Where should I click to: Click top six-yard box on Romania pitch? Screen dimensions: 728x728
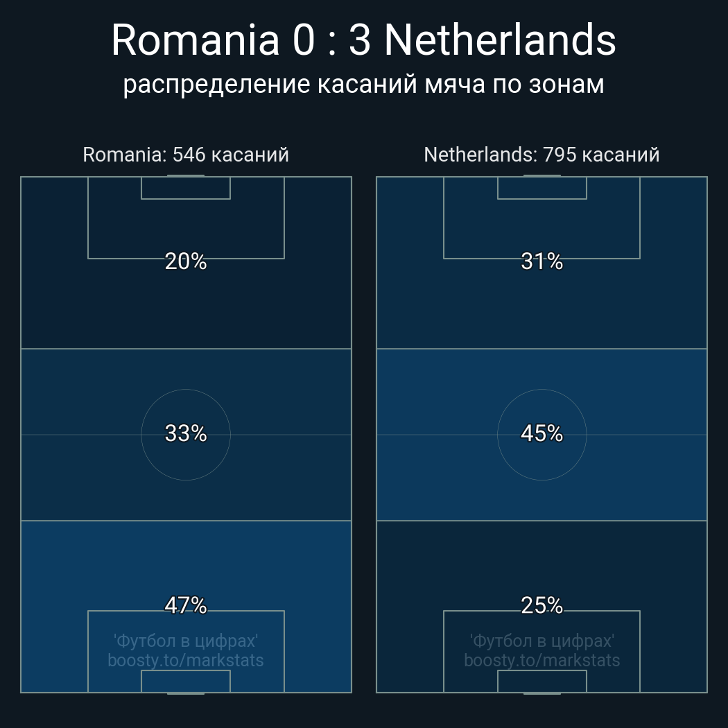point(186,188)
